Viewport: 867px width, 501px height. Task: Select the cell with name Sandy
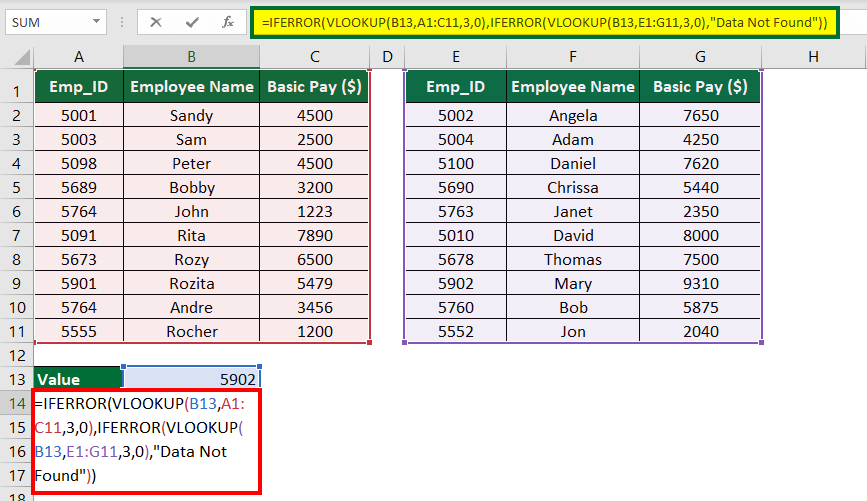pyautogui.click(x=191, y=116)
